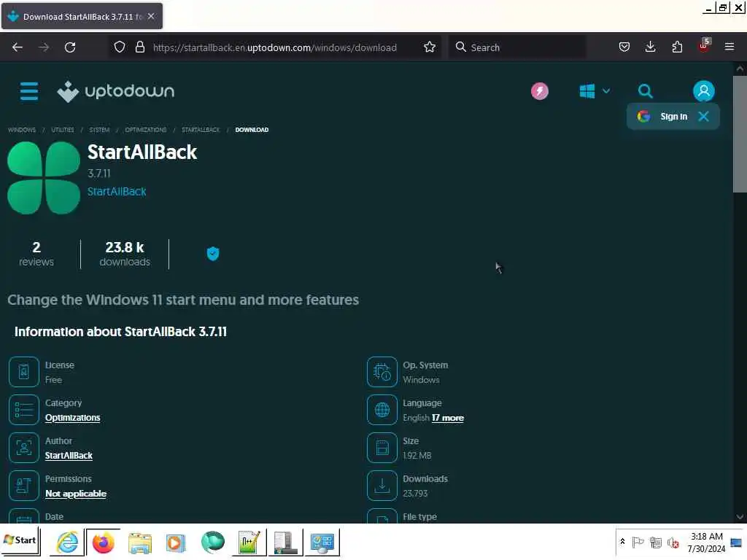Open the Not applicable permissions link
The width and height of the screenshot is (747, 560).
point(75,494)
